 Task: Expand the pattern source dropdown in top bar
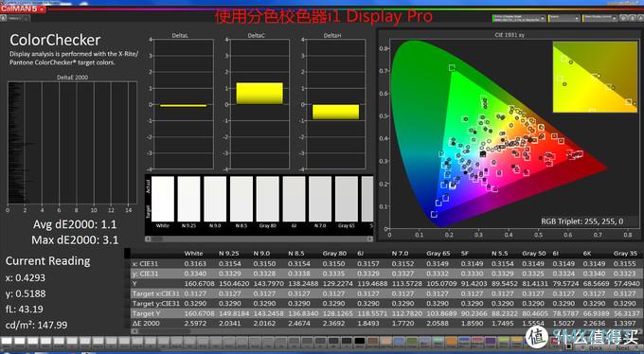[563, 19]
